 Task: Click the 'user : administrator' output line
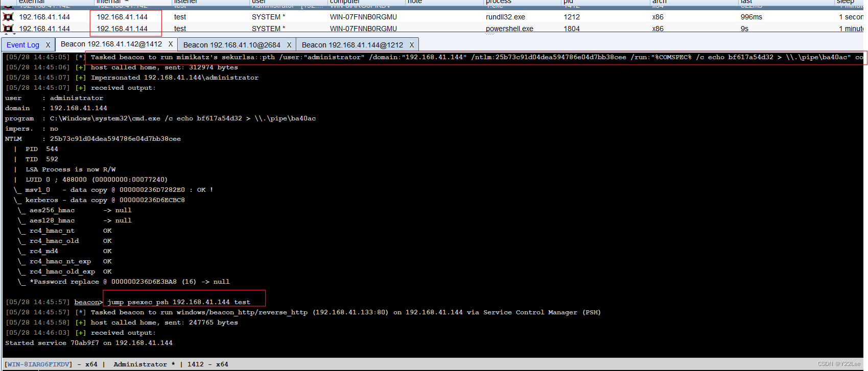(54, 98)
